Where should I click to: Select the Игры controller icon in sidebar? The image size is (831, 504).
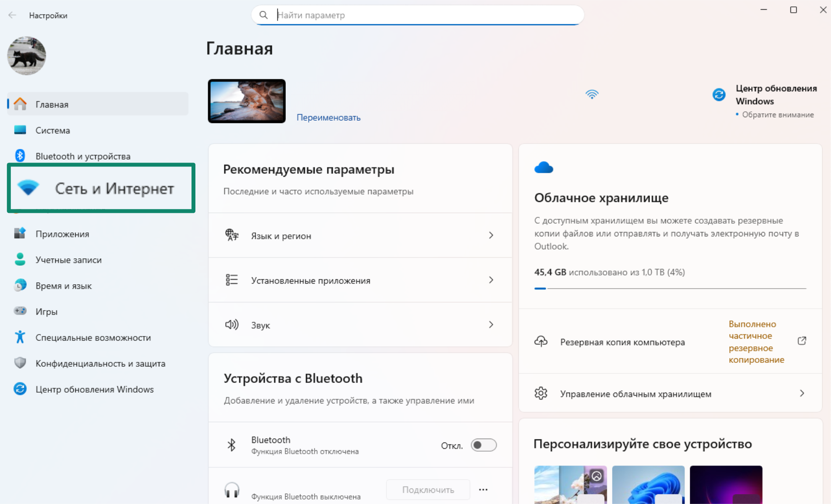tap(20, 311)
